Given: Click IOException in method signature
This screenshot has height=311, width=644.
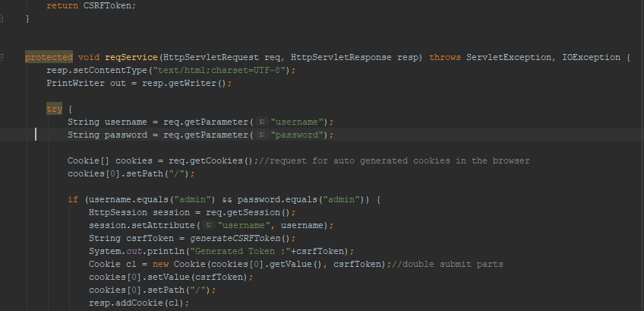Looking at the screenshot, I should (591, 57).
